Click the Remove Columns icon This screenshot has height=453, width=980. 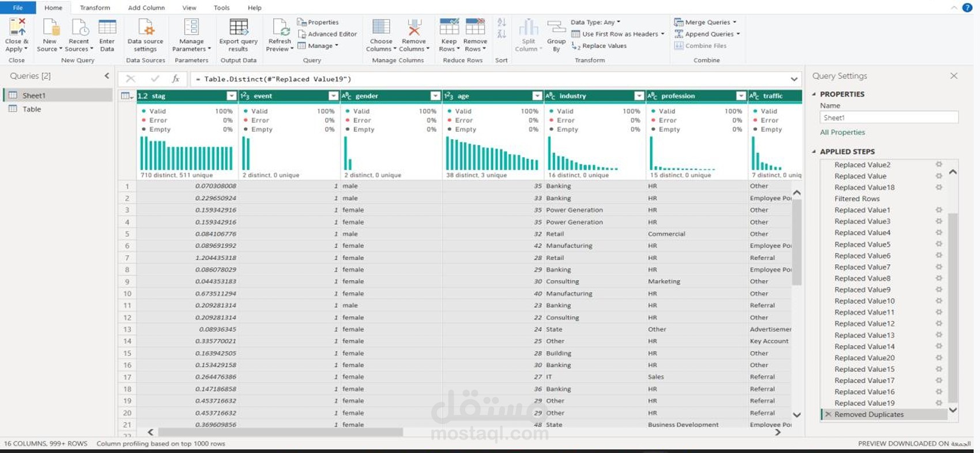coord(414,27)
